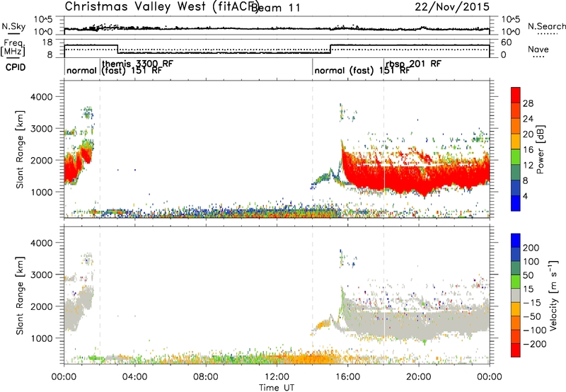The image size is (566, 392).
Task: Click the Velocity [m s⁻¹] colorbar title
Action: click(553, 295)
